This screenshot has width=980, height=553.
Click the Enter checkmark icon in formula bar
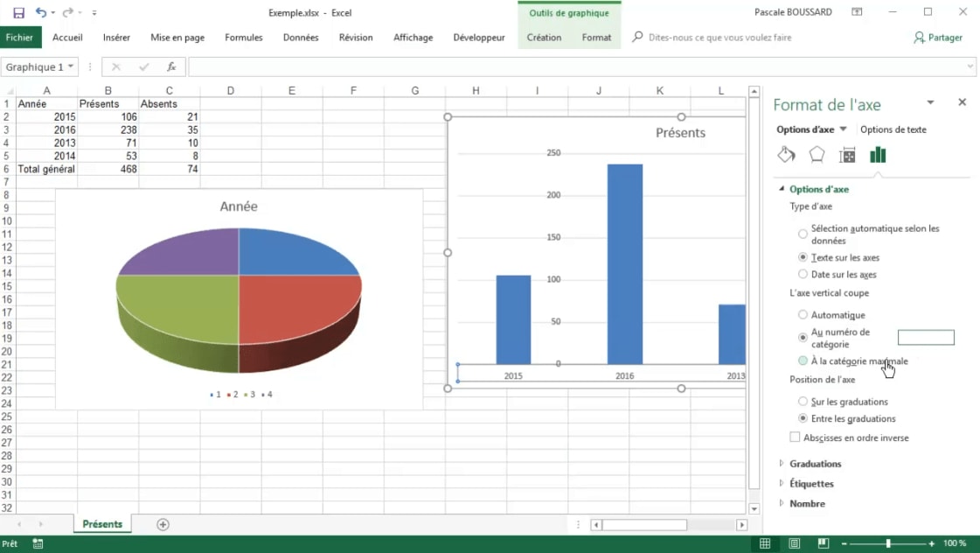coord(143,66)
